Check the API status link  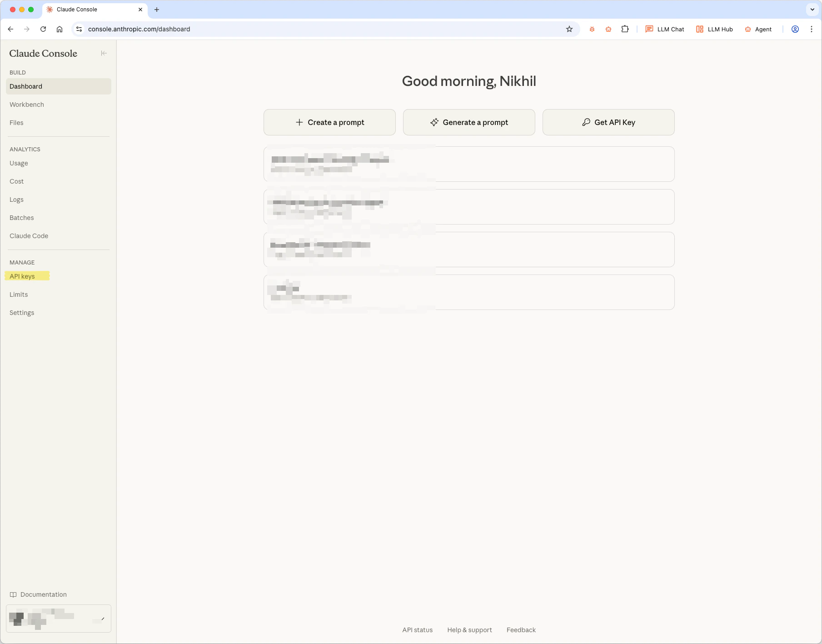(x=417, y=630)
